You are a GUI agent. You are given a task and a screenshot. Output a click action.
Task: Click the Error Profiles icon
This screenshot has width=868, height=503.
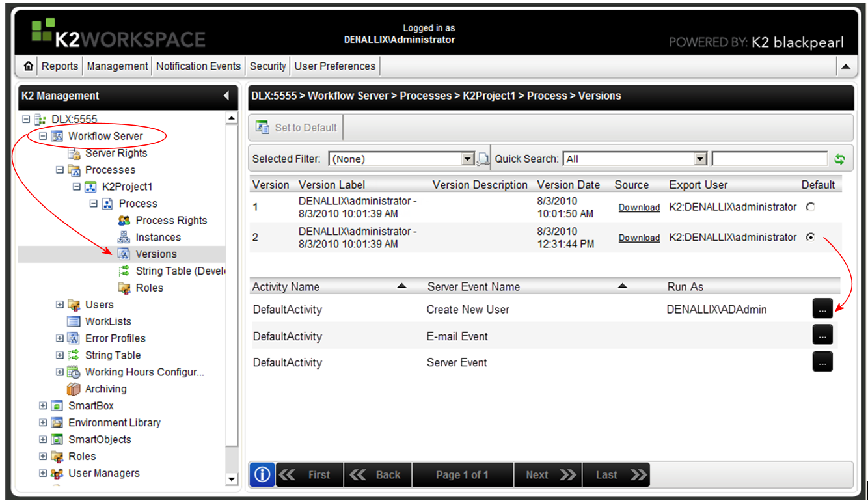(74, 339)
